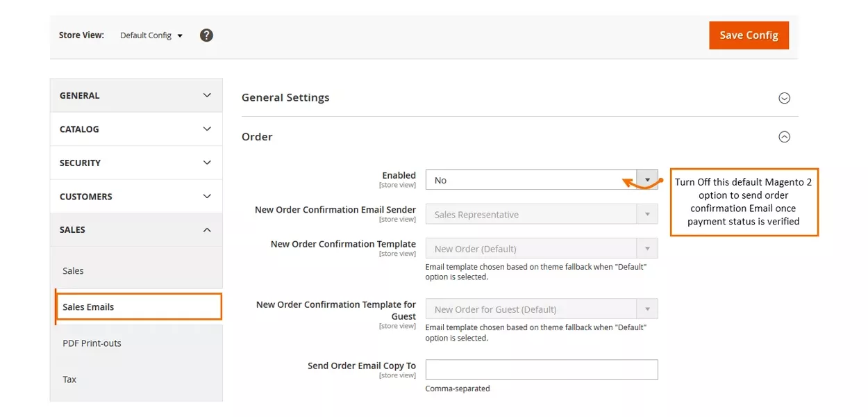Open the Guest confirmation template dropdown
This screenshot has width=868, height=417.
[x=541, y=309]
